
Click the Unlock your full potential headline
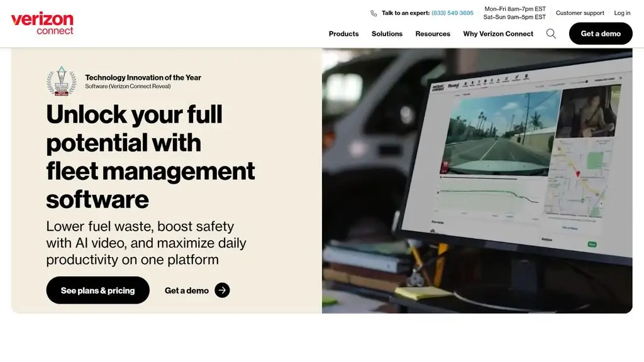click(150, 156)
